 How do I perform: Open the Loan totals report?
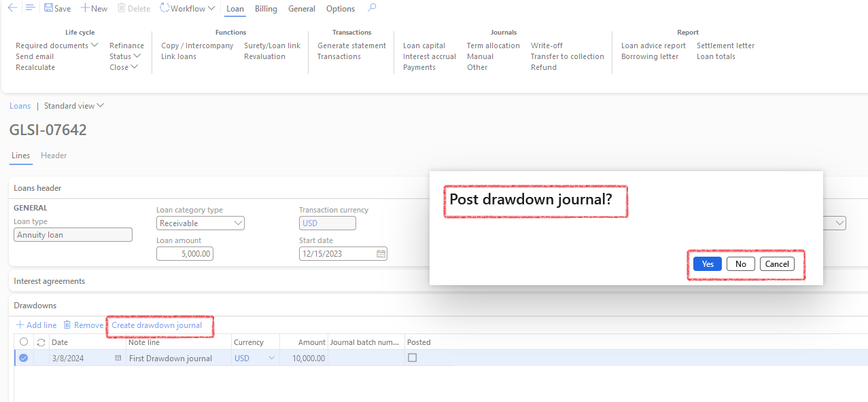(x=716, y=56)
